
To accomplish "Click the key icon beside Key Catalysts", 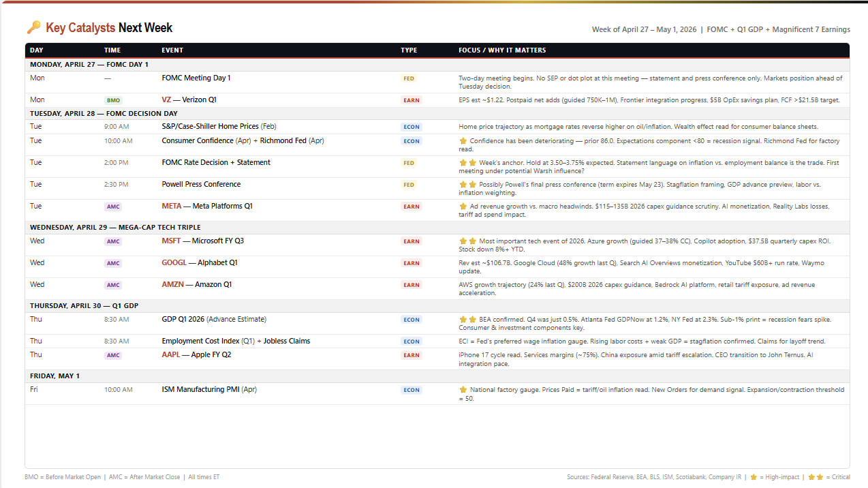I will (33, 28).
